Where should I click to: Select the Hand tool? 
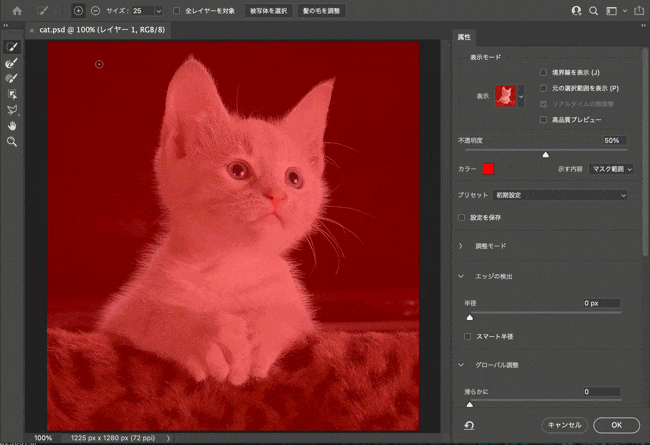[12, 126]
